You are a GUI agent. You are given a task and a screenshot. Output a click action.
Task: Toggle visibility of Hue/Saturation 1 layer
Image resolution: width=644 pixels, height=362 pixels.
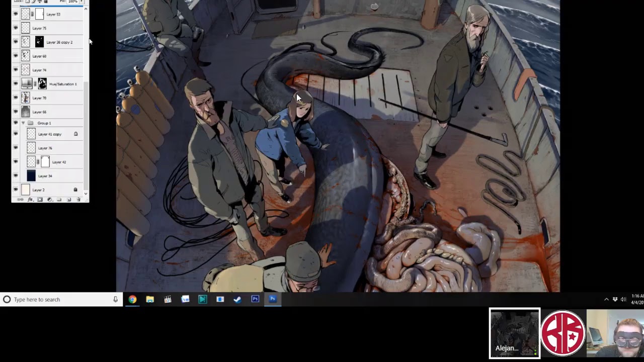tap(16, 83)
